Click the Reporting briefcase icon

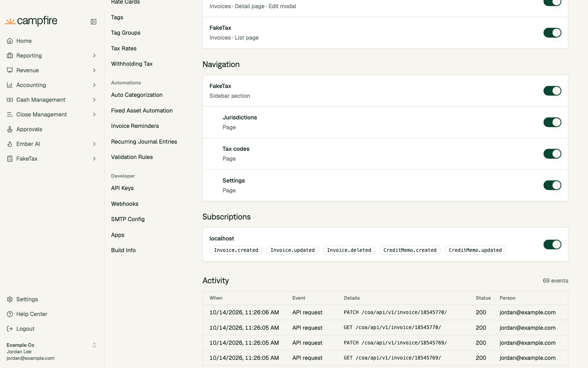(10, 56)
